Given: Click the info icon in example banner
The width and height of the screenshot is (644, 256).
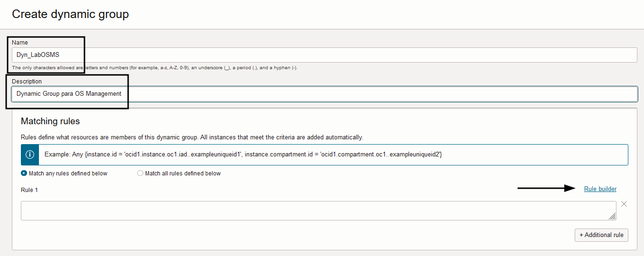Looking at the screenshot, I should pos(30,155).
